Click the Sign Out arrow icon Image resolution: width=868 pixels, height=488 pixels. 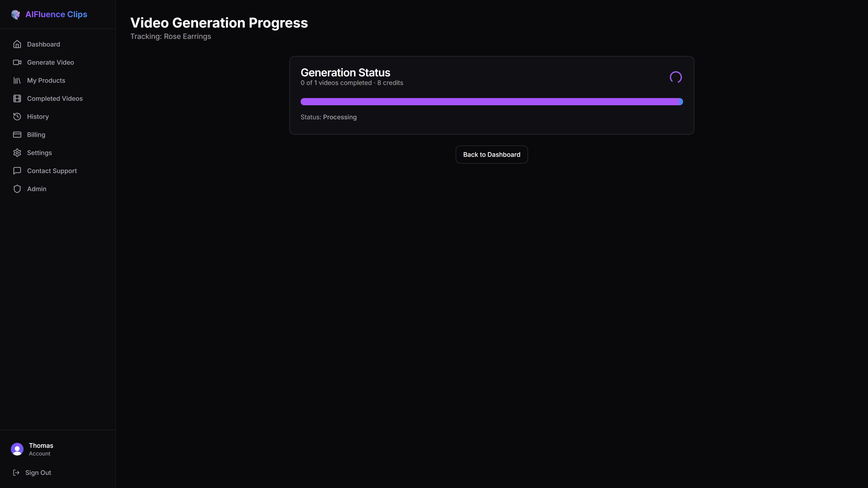point(16,472)
